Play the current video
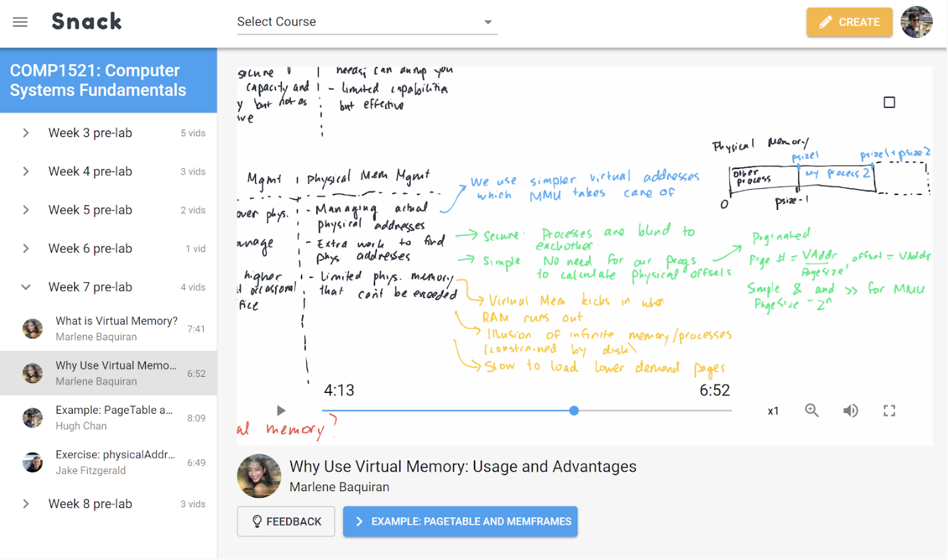Image resolution: width=948 pixels, height=560 pixels. point(280,410)
